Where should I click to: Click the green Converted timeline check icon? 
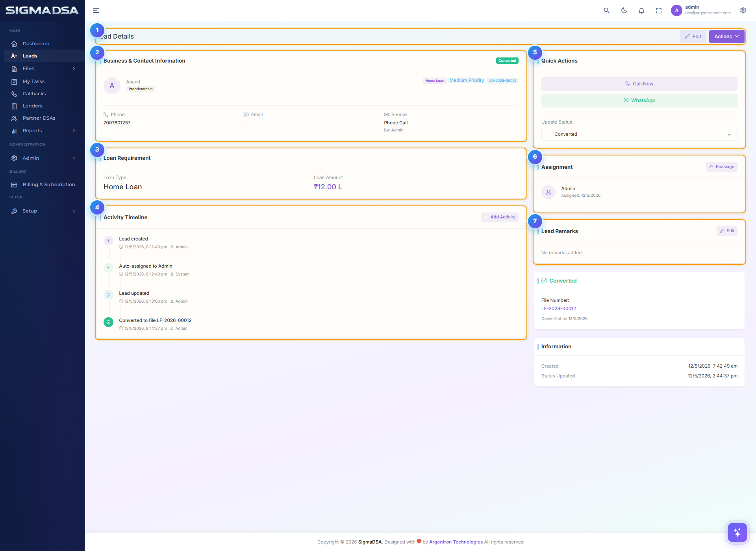click(108, 322)
